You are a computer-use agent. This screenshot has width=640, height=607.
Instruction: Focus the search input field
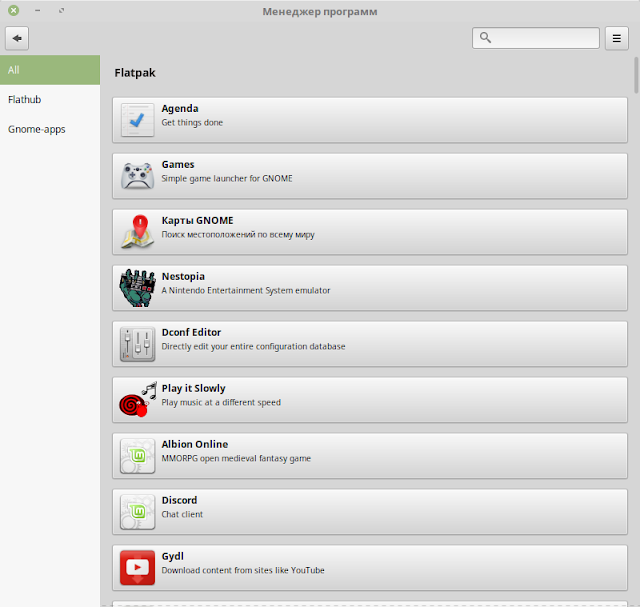tap(536, 38)
